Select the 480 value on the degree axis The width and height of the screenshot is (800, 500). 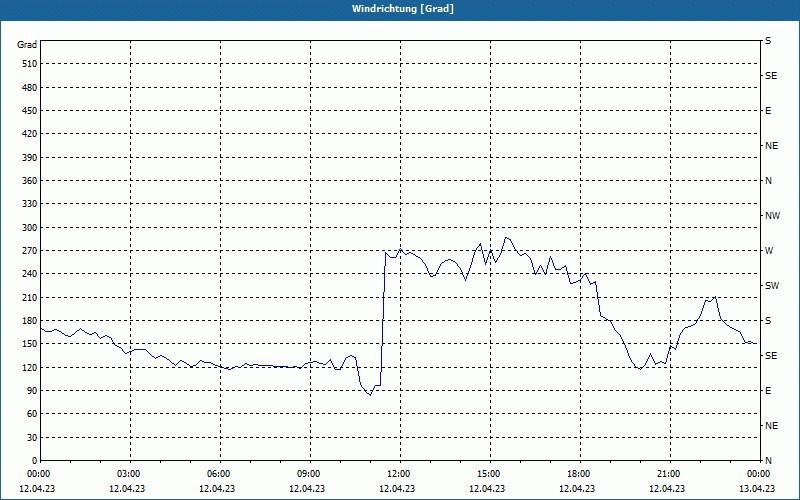pyautogui.click(x=29, y=87)
